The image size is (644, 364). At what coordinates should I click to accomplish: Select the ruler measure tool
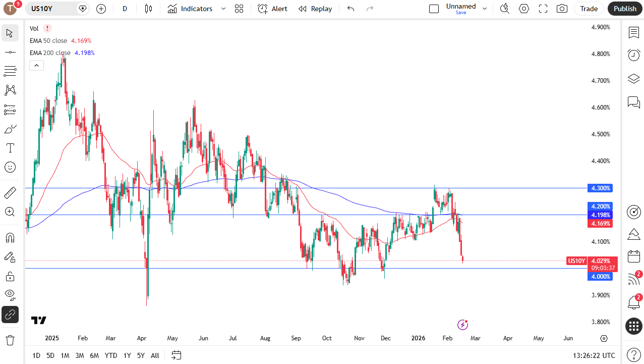pos(10,192)
